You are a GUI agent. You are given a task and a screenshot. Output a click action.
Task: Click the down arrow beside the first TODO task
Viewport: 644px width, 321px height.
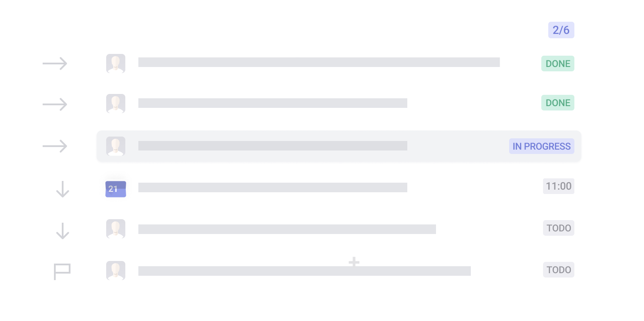click(x=63, y=231)
